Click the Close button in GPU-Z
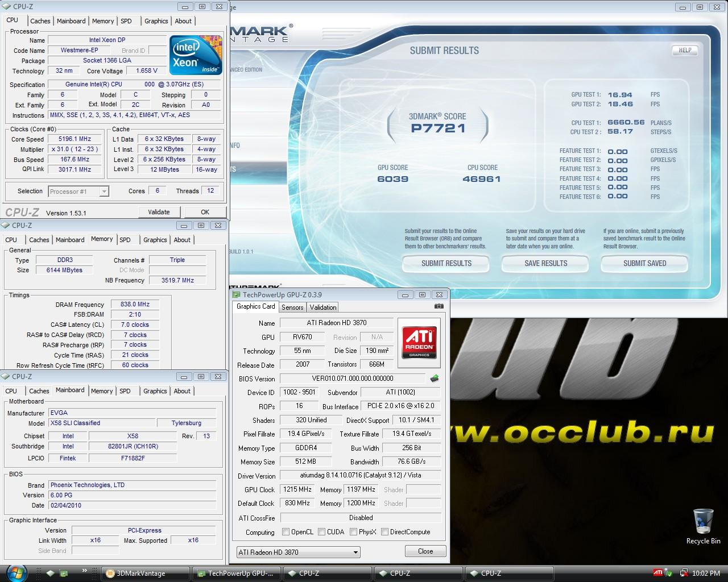Screen dimensions: 728x582 [425, 551]
